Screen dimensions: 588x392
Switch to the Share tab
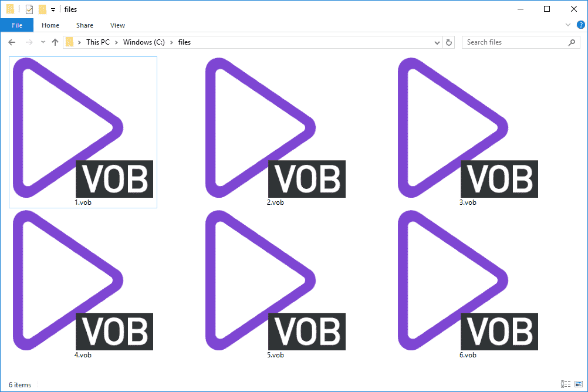[x=85, y=25]
